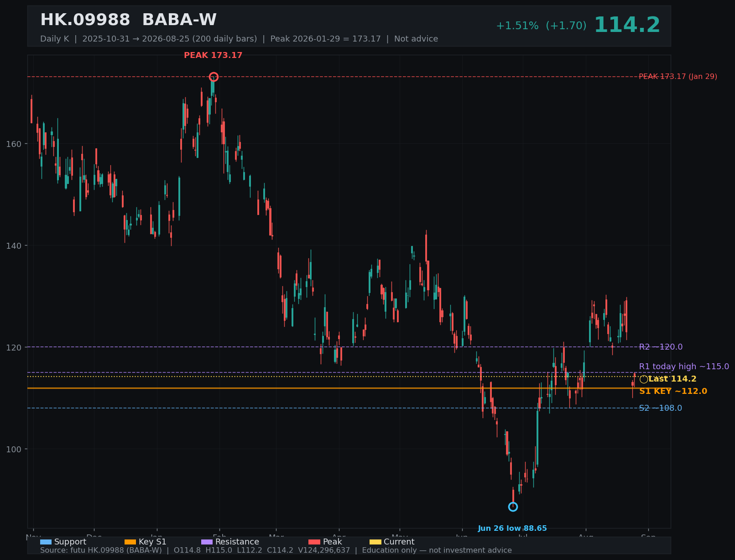
Task: Select the 'Peak' legend label
Action: coord(333,542)
